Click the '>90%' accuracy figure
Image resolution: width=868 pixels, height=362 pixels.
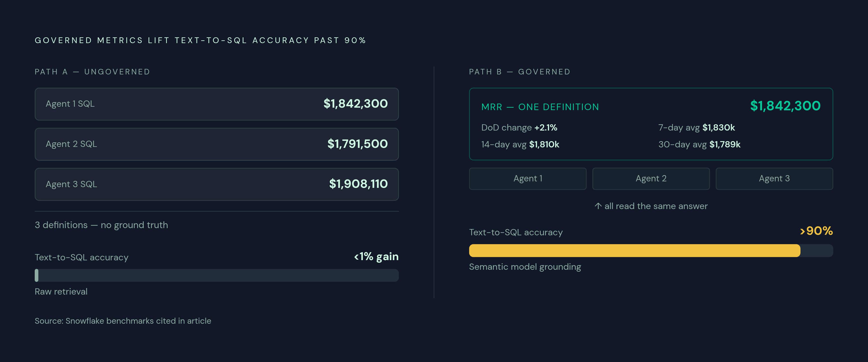click(816, 231)
